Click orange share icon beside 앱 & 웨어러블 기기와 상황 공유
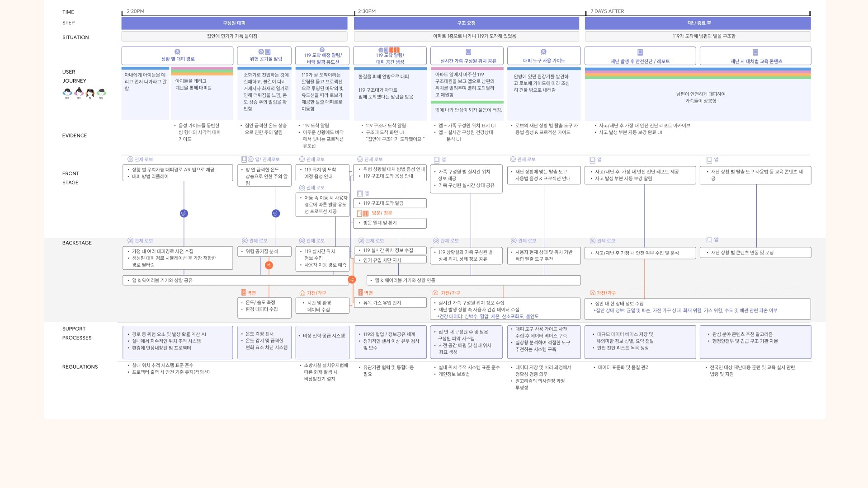 352,280
